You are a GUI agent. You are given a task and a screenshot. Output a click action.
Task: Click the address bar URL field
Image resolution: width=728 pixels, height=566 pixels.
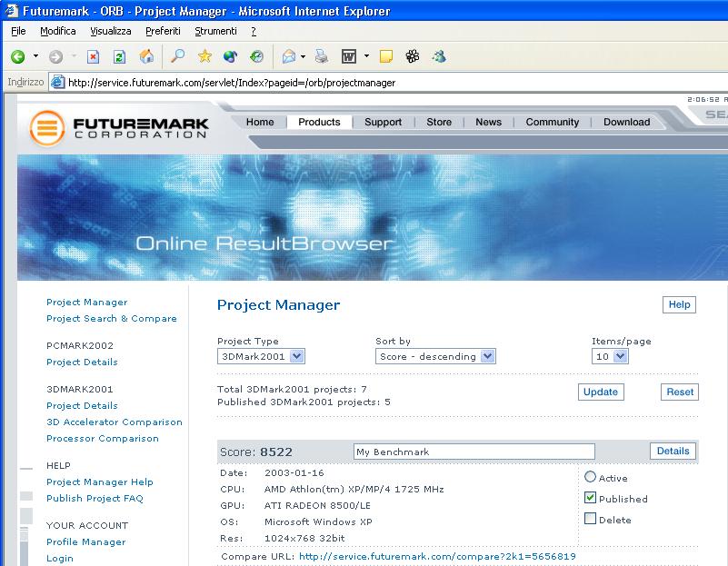(388, 83)
